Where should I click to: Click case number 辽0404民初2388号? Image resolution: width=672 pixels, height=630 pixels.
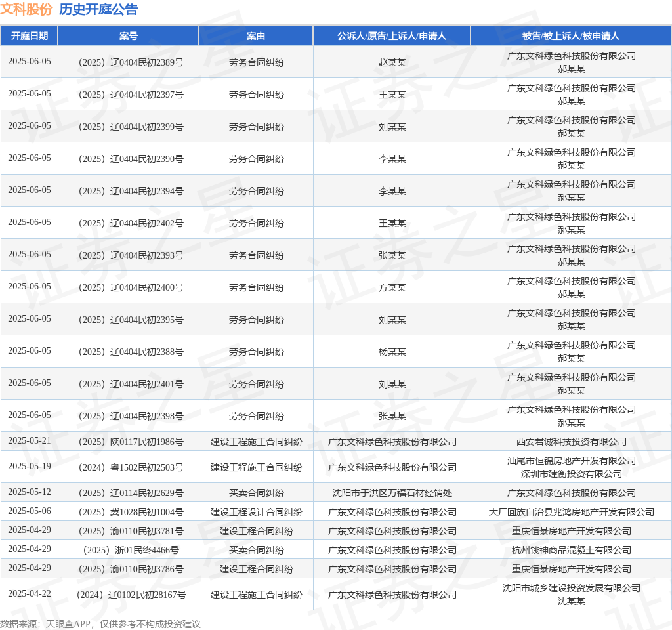[131, 352]
